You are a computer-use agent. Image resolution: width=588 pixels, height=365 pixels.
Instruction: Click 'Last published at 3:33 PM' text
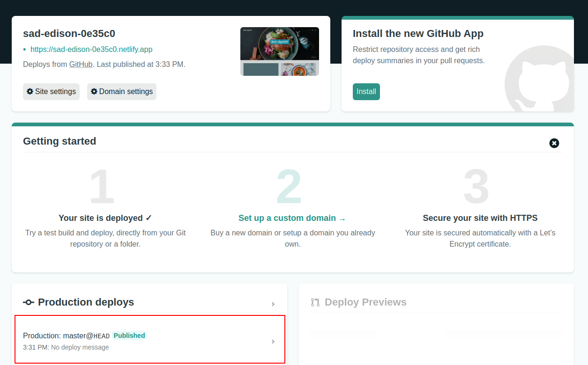coord(141,65)
